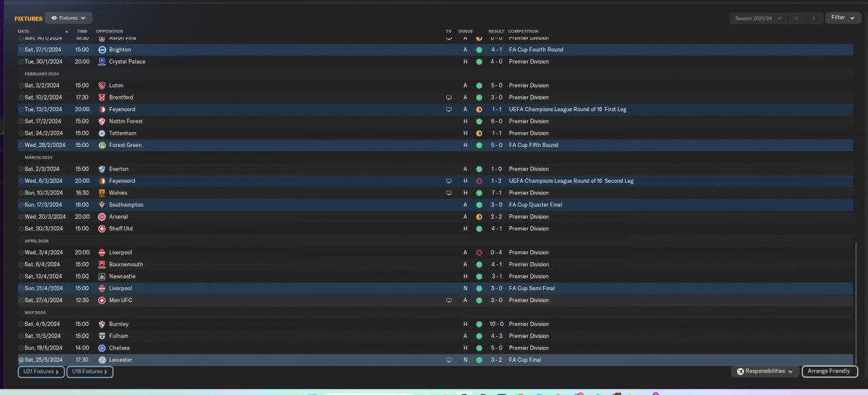Open U21 Fixtures

click(x=41, y=371)
